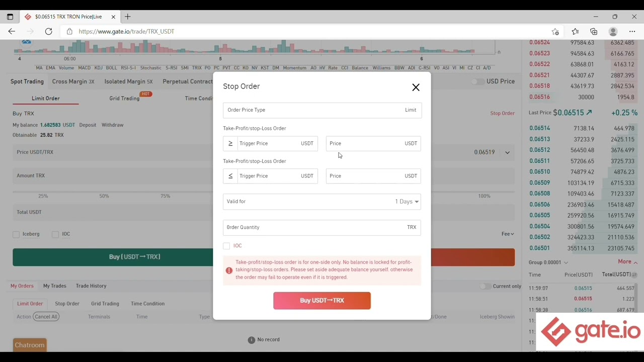Set amount slider to 50%
The height and width of the screenshot is (362, 644).
click(x=104, y=196)
